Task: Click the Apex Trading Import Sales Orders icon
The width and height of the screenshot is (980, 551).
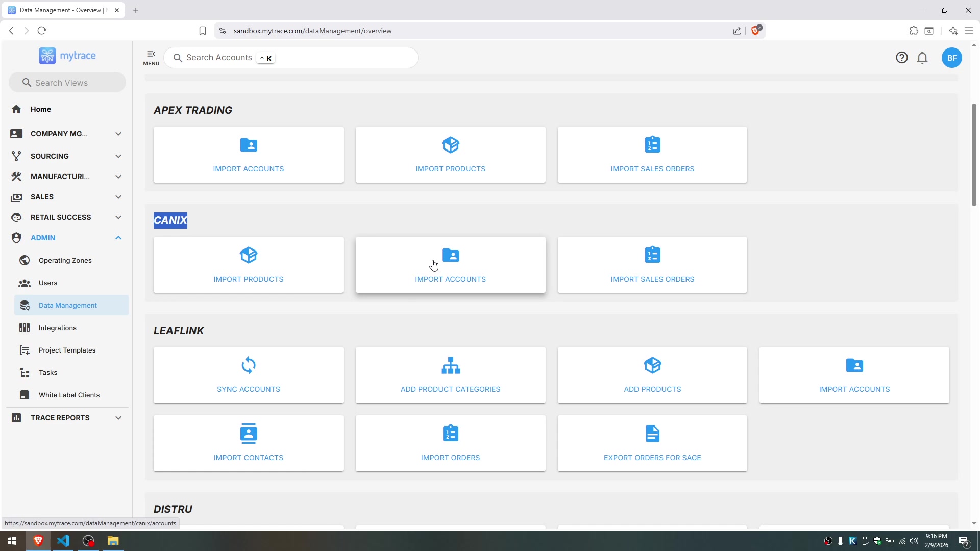Action: pos(652,145)
